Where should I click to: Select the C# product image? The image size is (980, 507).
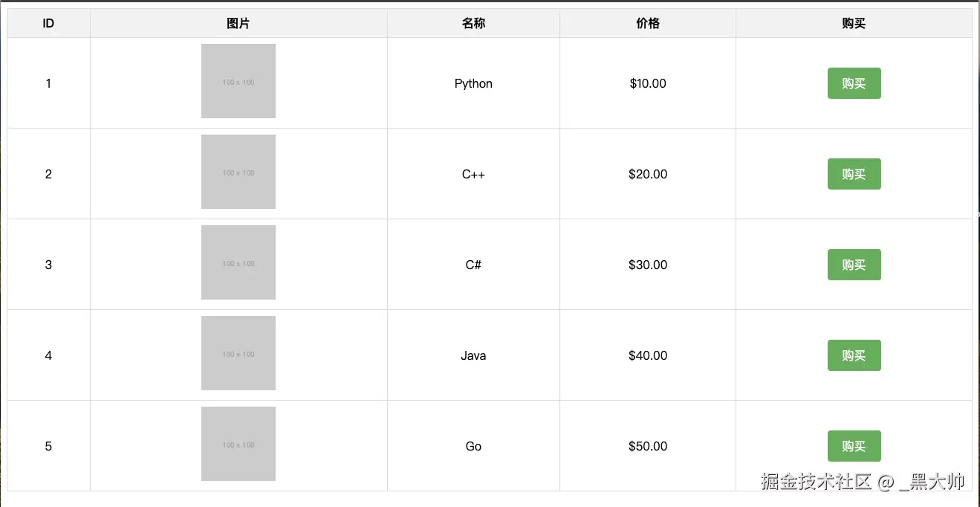point(238,262)
